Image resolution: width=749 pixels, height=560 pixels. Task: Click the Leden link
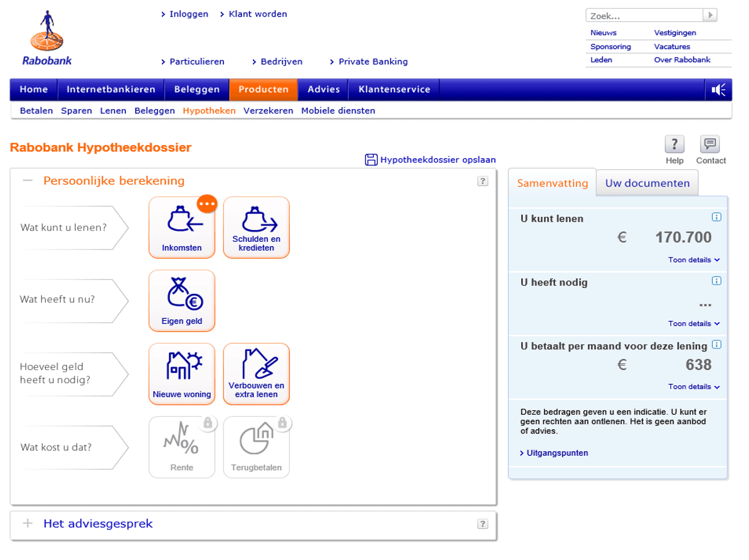(601, 60)
